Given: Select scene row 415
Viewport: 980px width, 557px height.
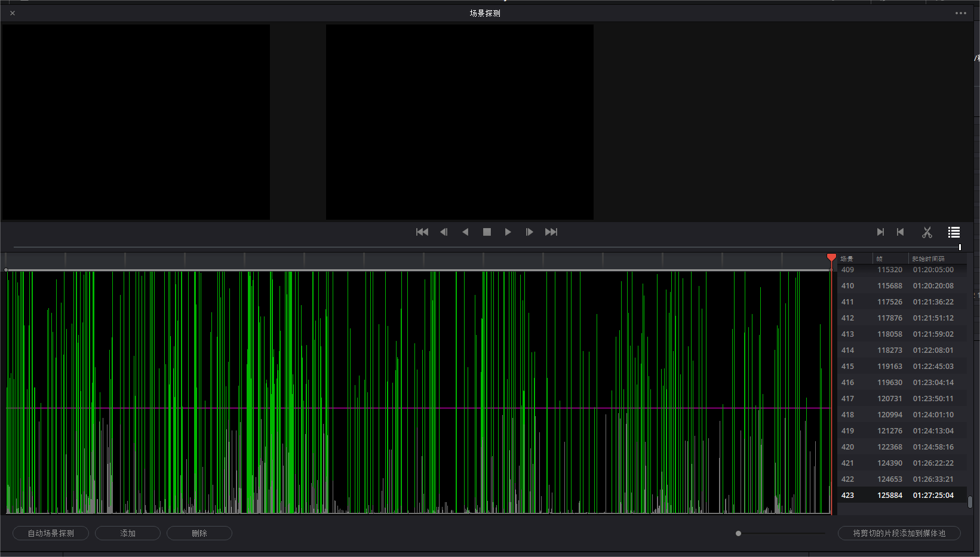Looking at the screenshot, I should point(902,367).
